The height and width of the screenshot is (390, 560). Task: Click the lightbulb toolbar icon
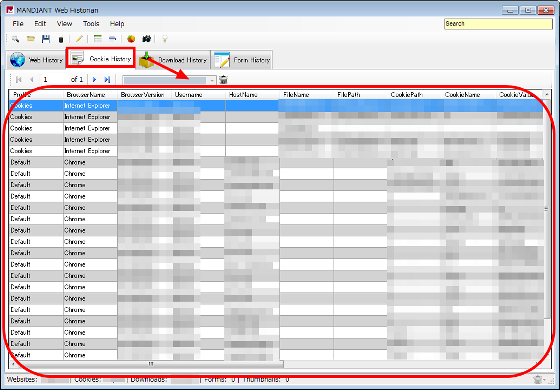[x=165, y=39]
